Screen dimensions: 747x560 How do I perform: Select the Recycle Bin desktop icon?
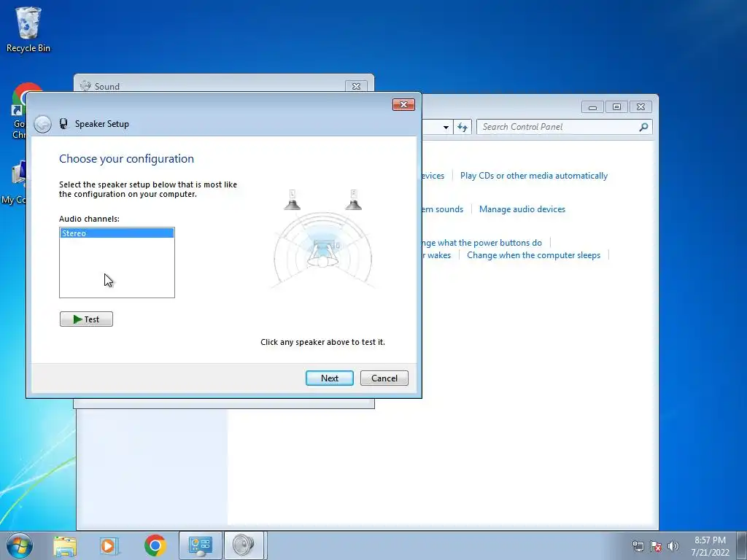pos(28,29)
